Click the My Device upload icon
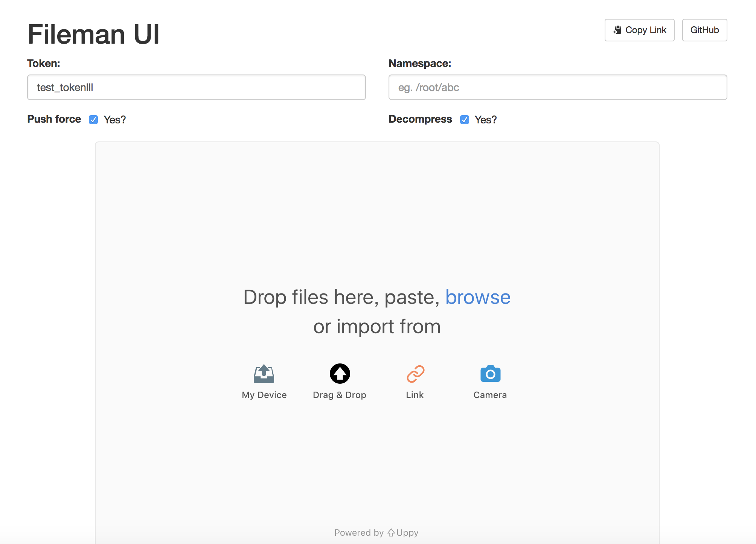The image size is (756, 544). point(264,374)
